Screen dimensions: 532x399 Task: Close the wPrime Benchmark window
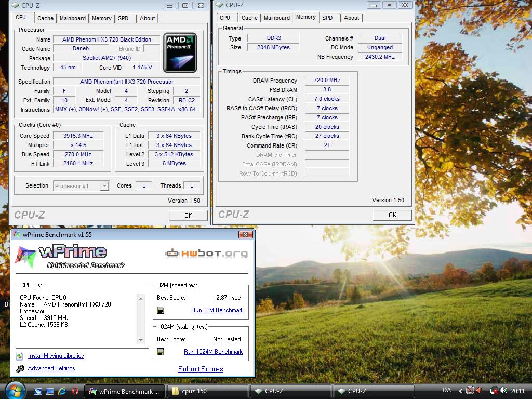pos(245,234)
